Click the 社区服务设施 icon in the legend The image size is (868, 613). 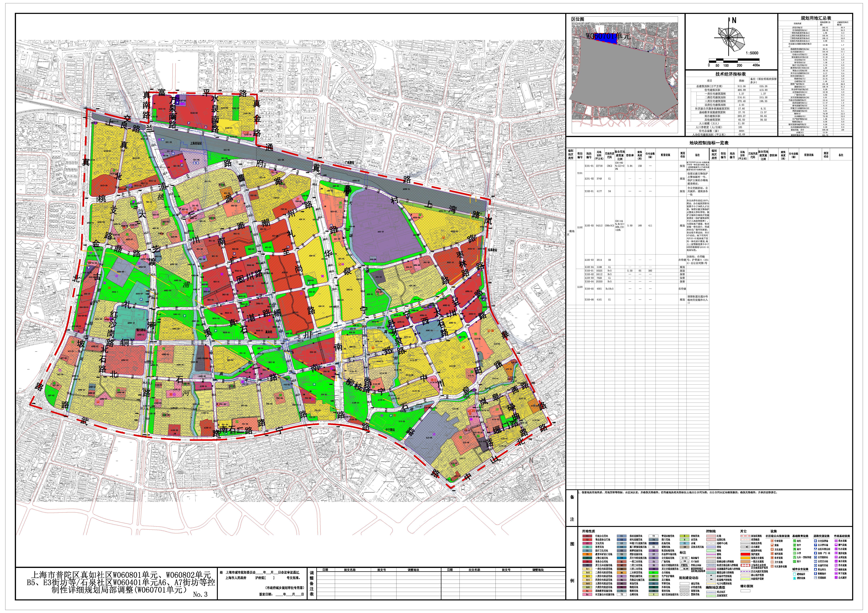772,566
